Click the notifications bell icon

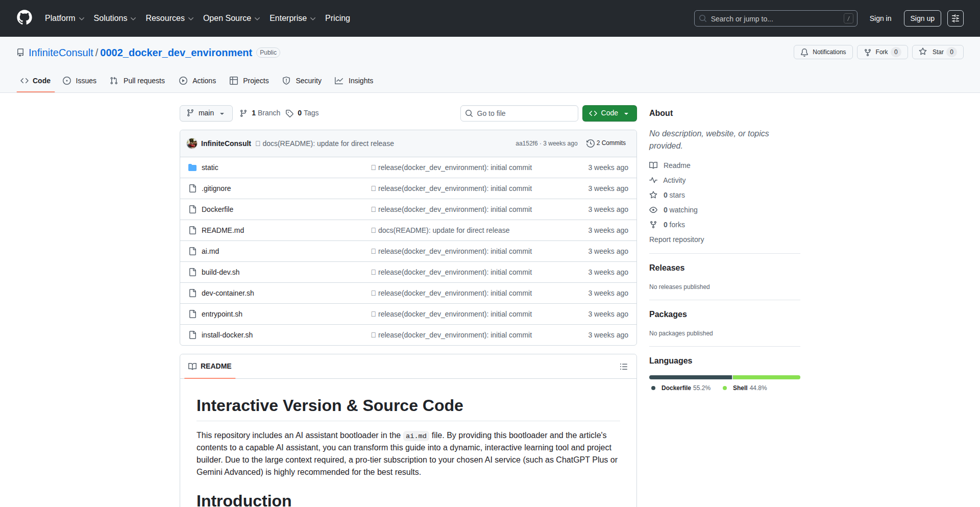click(x=804, y=52)
